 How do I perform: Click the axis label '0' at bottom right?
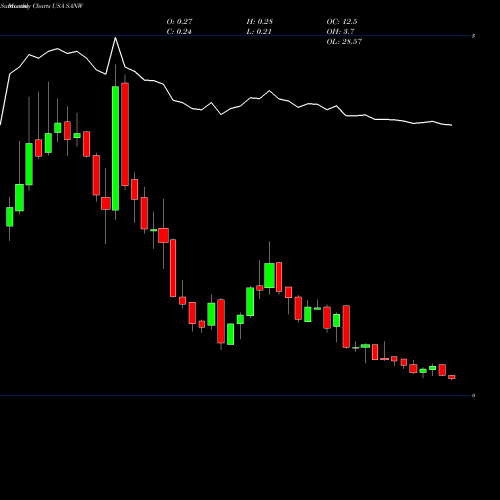click(473, 396)
